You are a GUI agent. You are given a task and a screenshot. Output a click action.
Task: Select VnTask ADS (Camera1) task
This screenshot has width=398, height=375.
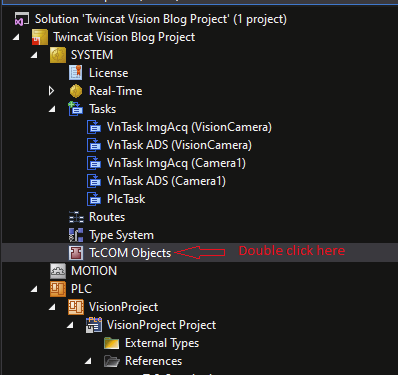tap(156, 181)
